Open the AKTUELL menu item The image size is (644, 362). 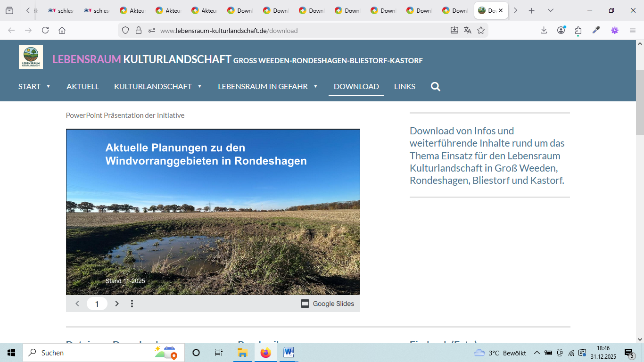(x=83, y=87)
